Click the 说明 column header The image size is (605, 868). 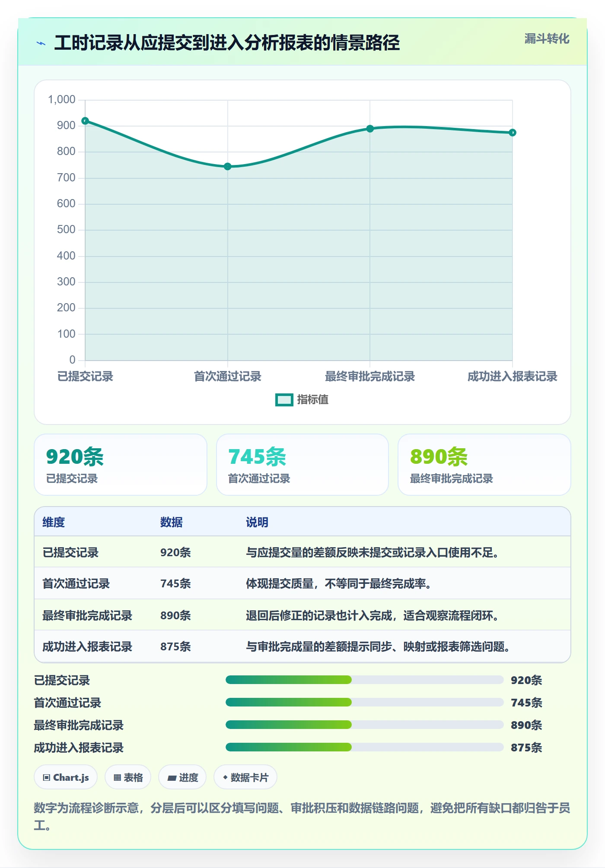pyautogui.click(x=257, y=522)
